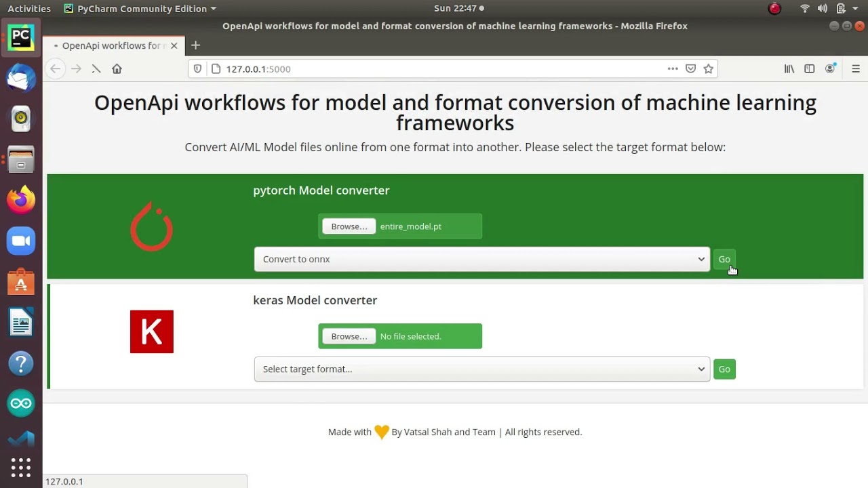868x488 pixels.
Task: Open Ubuntu Software from the dock
Action: pyautogui.click(x=21, y=282)
